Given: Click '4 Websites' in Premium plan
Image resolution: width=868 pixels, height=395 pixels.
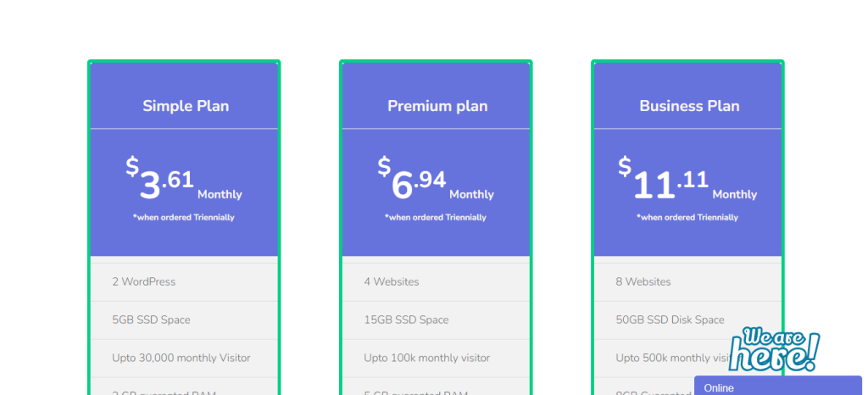Looking at the screenshot, I should (x=392, y=281).
